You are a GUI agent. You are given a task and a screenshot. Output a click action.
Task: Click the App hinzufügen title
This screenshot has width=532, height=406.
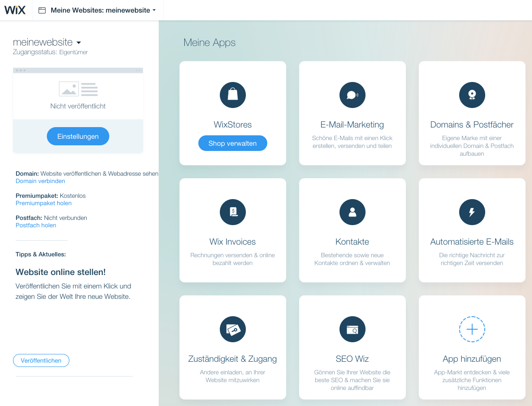(472, 359)
